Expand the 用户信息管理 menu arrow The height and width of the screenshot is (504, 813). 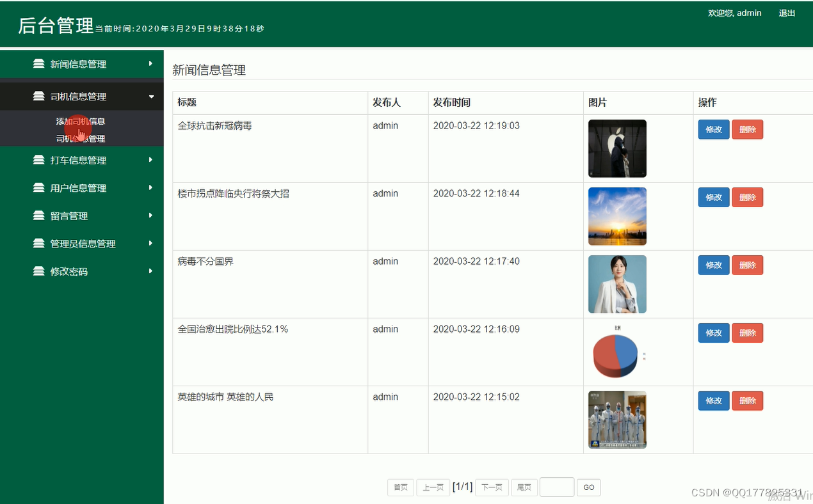151,187
